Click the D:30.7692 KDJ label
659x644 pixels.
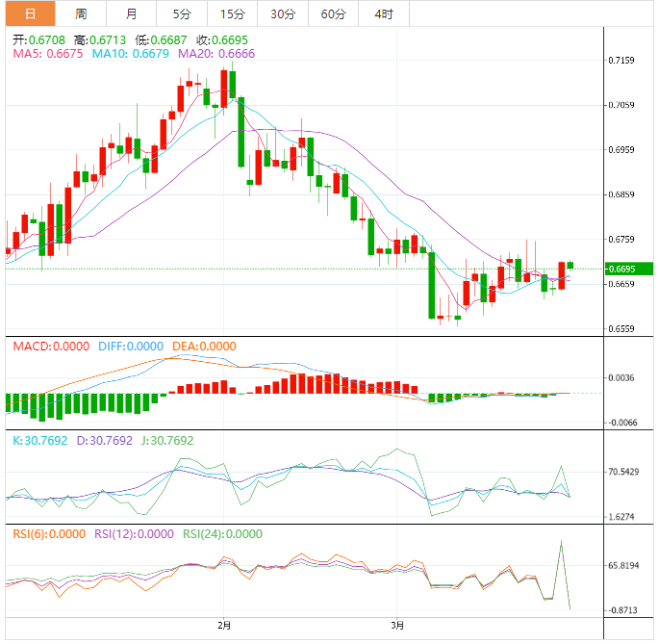(x=104, y=441)
